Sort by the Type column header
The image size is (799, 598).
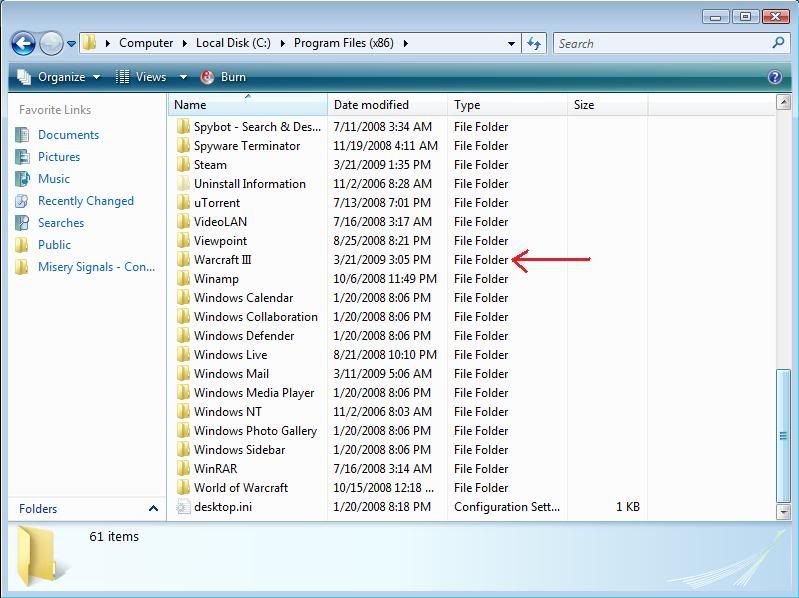coord(508,105)
